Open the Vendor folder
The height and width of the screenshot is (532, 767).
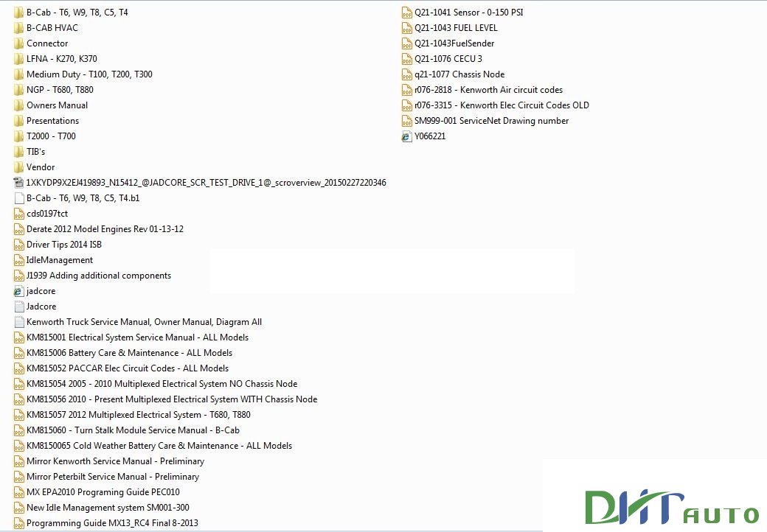(x=42, y=167)
